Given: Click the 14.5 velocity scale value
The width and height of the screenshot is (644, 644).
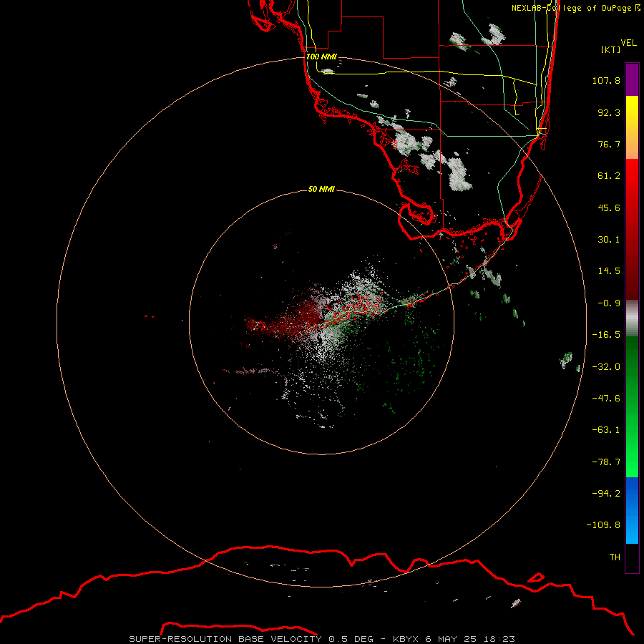Looking at the screenshot, I should coord(609,271).
